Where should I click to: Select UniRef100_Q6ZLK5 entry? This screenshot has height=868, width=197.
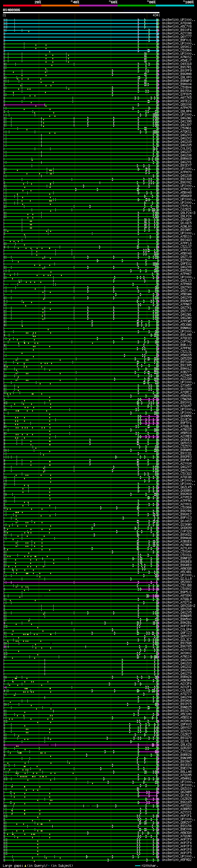177,487
